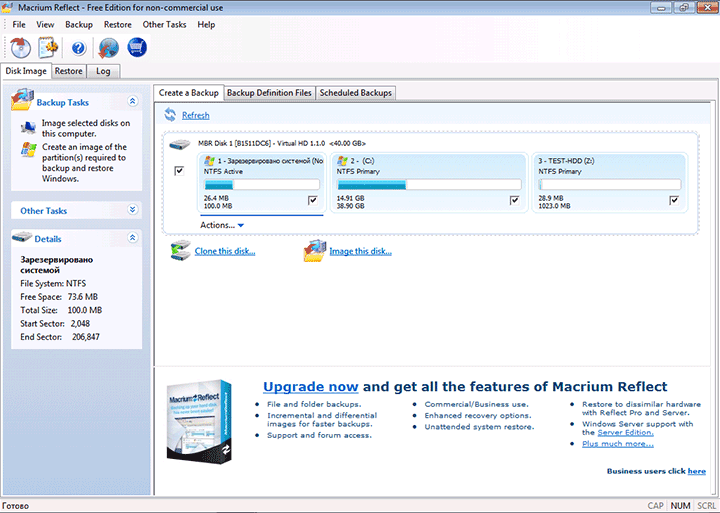Open the Other Tasks menu
This screenshot has width=720, height=513.
click(164, 25)
